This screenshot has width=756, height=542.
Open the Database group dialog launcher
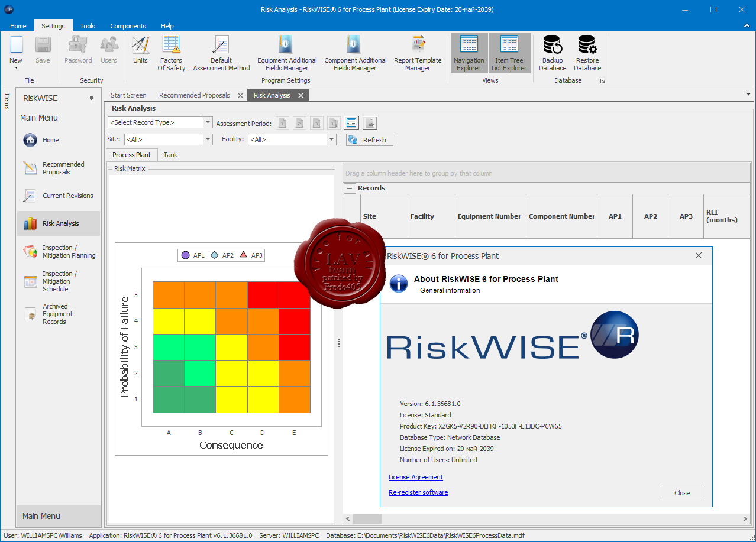pyautogui.click(x=602, y=81)
